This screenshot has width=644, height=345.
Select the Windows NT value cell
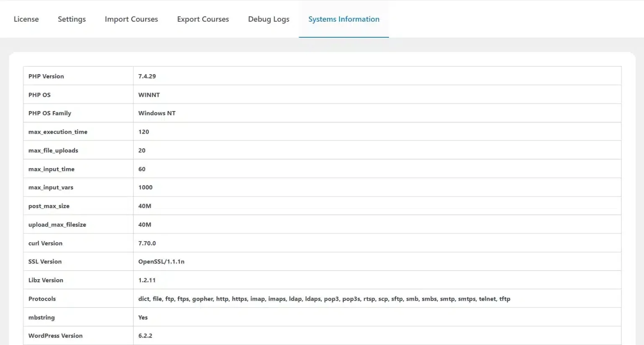[157, 113]
